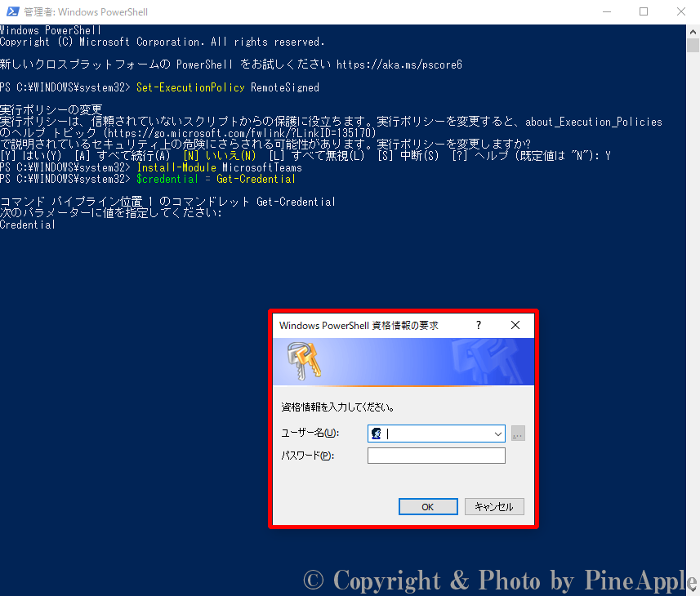Click the "..." browse button beside the username field
The image size is (700, 596).
517,434
